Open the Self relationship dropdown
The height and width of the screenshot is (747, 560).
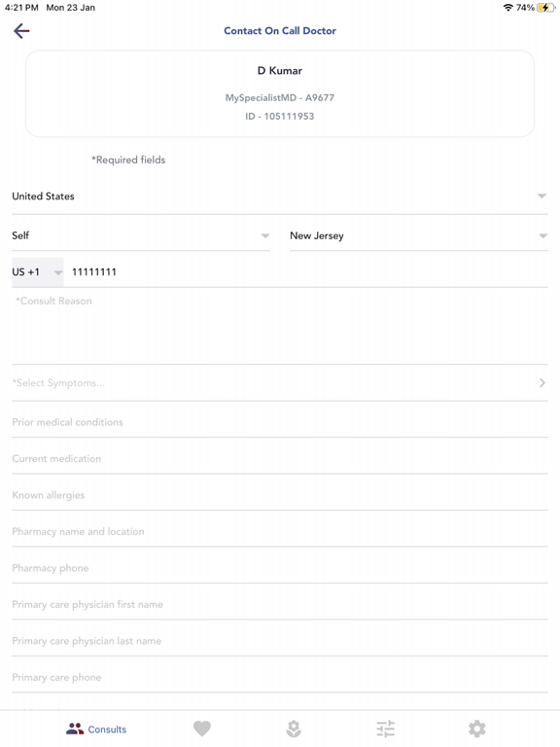coord(141,235)
